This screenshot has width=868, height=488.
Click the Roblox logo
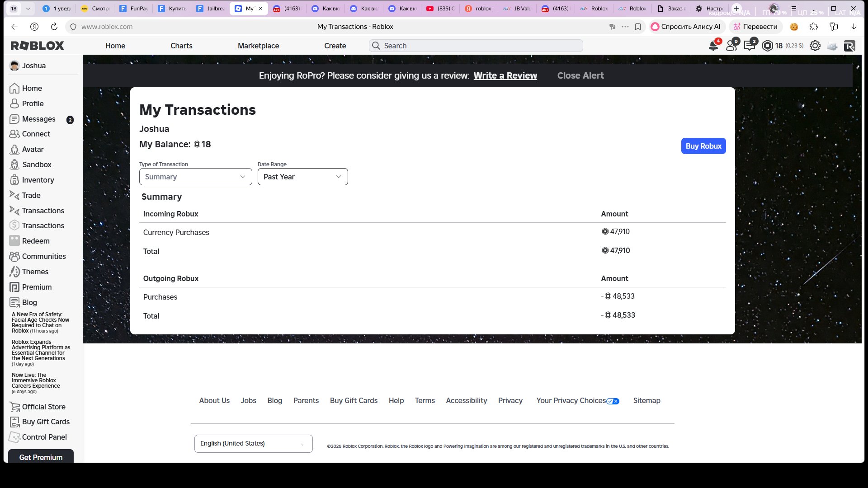(38, 46)
